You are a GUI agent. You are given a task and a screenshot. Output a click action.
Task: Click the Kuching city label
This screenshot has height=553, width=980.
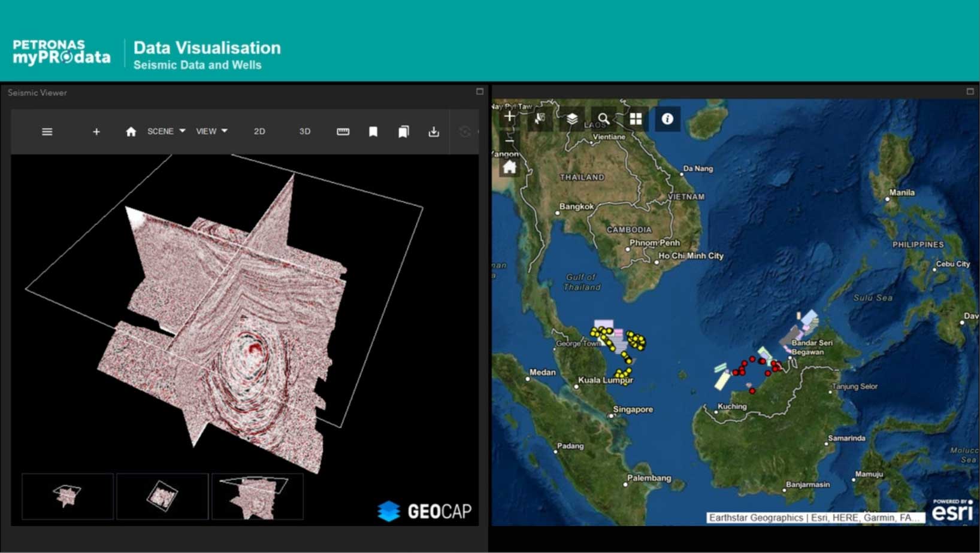(732, 406)
